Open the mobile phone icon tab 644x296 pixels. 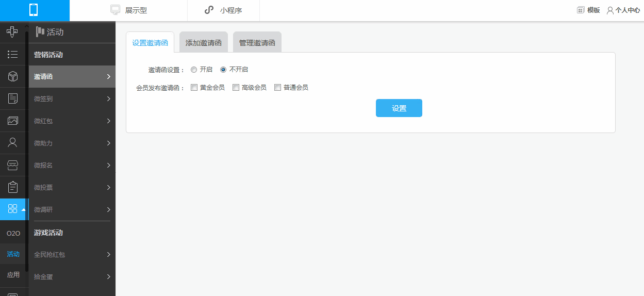(34, 10)
